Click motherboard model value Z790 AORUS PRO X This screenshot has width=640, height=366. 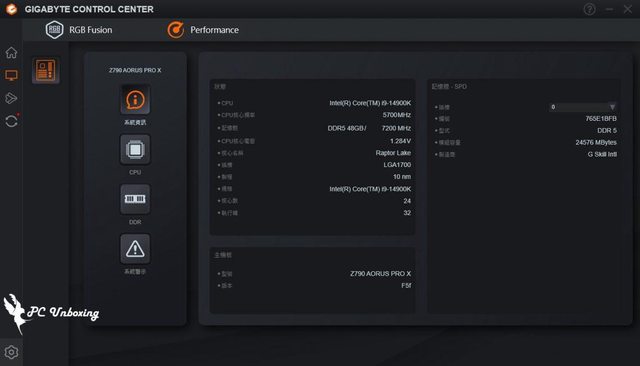tap(380, 273)
